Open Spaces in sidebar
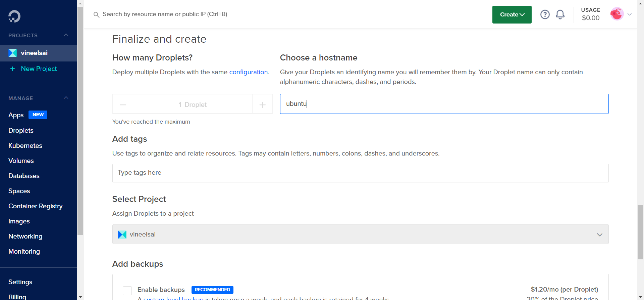This screenshot has width=644, height=300. pos(19,191)
